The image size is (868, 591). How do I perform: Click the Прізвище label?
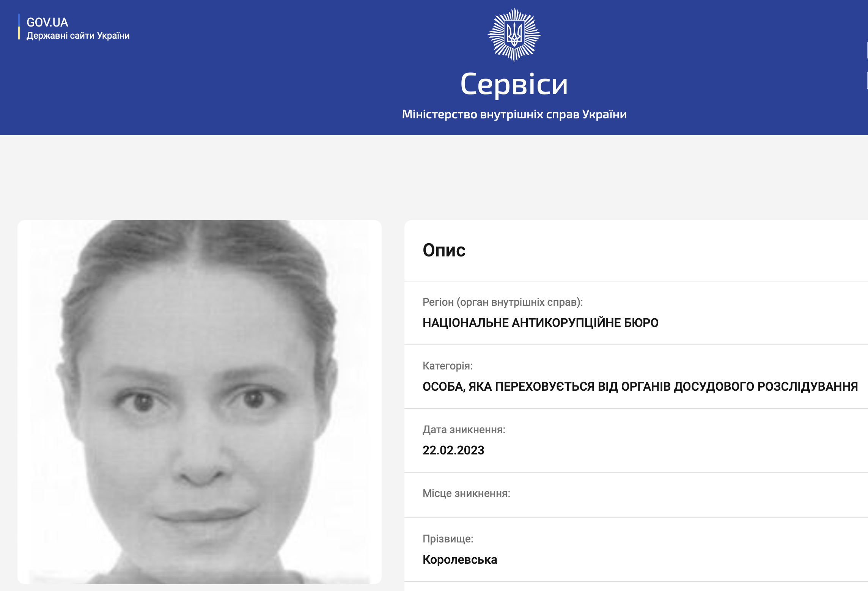[448, 539]
